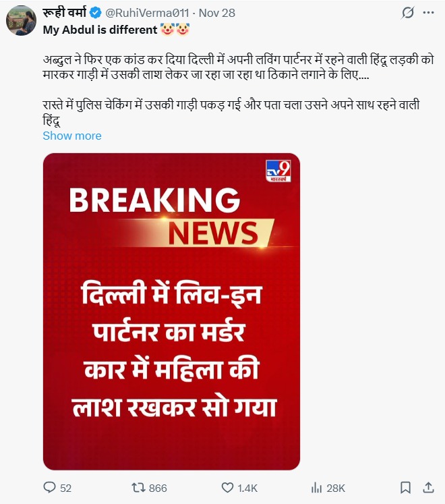View analytics via the 28K views icon
This screenshot has height=504, width=445.
point(316,488)
